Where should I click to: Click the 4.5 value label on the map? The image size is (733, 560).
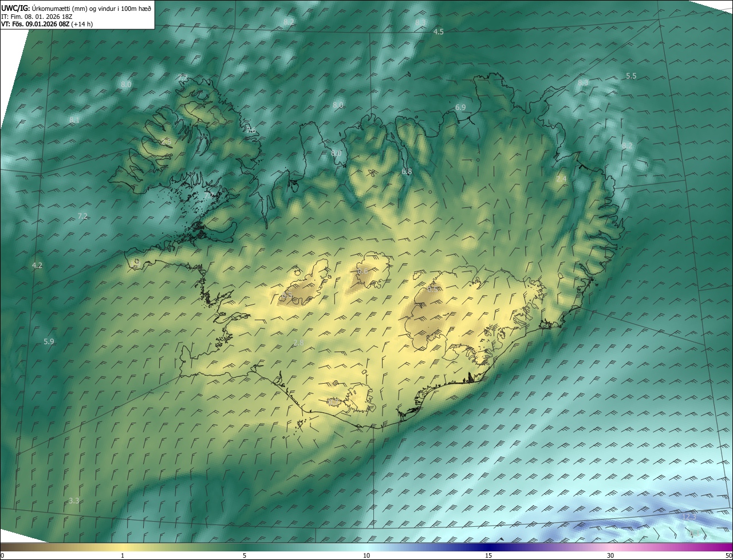tap(439, 32)
